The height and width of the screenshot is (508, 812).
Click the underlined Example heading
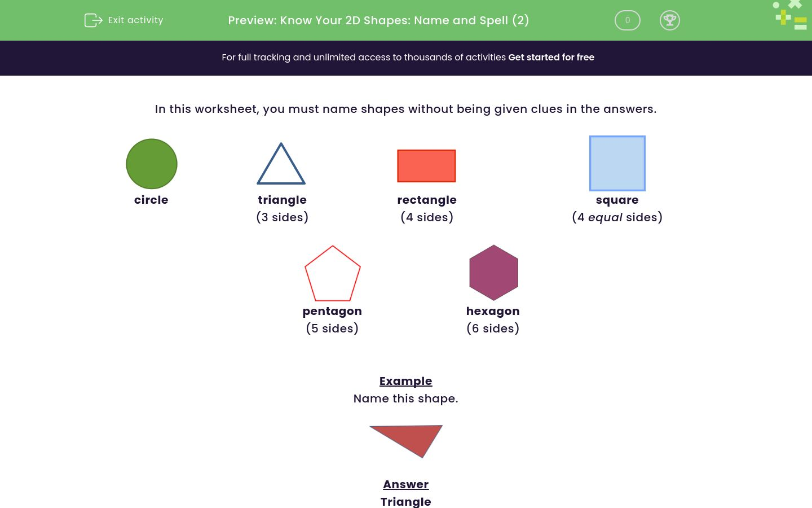coord(405,381)
